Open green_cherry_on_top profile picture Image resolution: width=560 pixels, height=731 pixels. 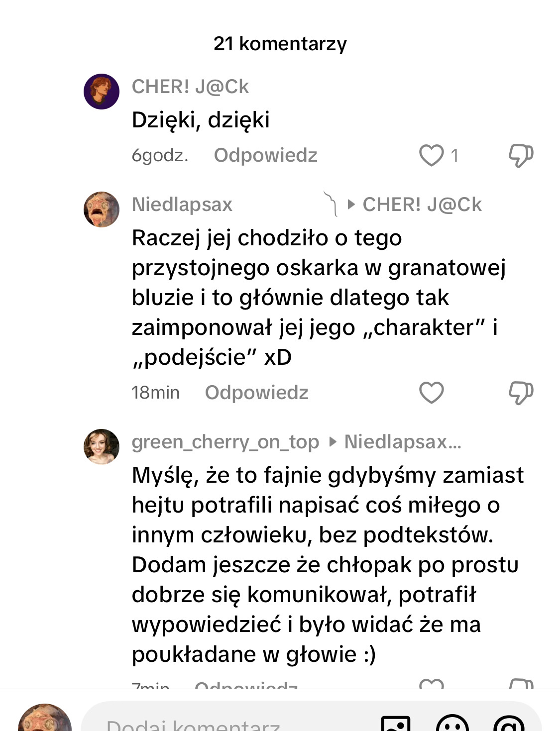102,447
